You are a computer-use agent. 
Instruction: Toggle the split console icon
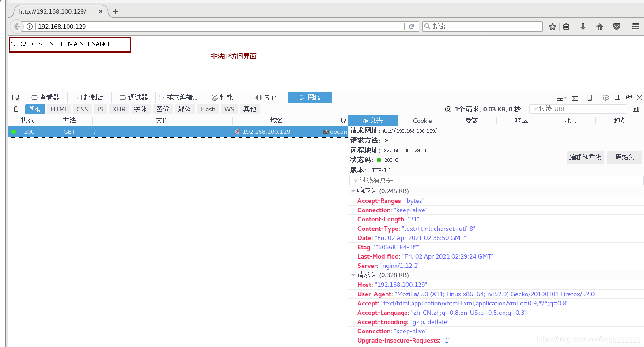click(x=575, y=98)
